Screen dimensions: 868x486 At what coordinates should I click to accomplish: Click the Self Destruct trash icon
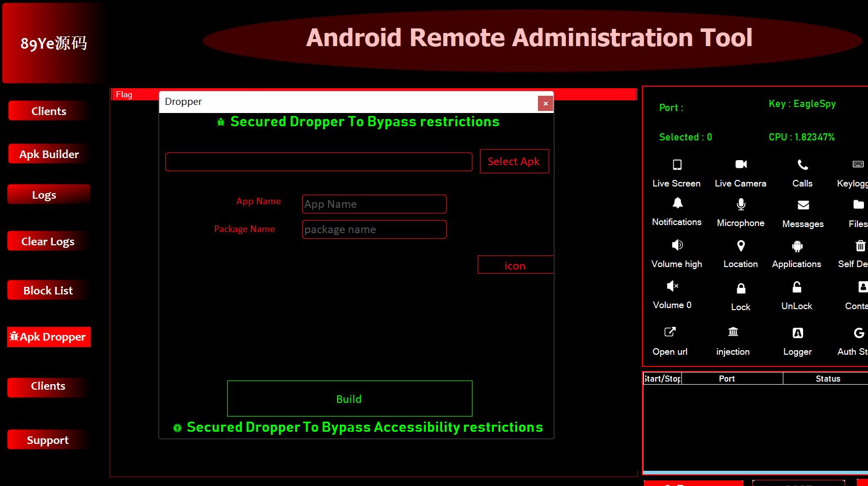pos(860,246)
